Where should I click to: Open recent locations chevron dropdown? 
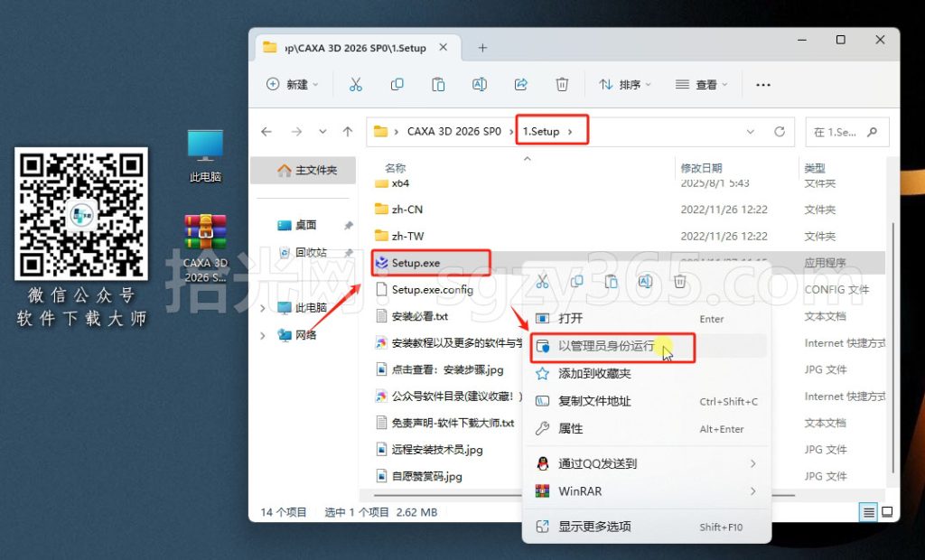322,132
